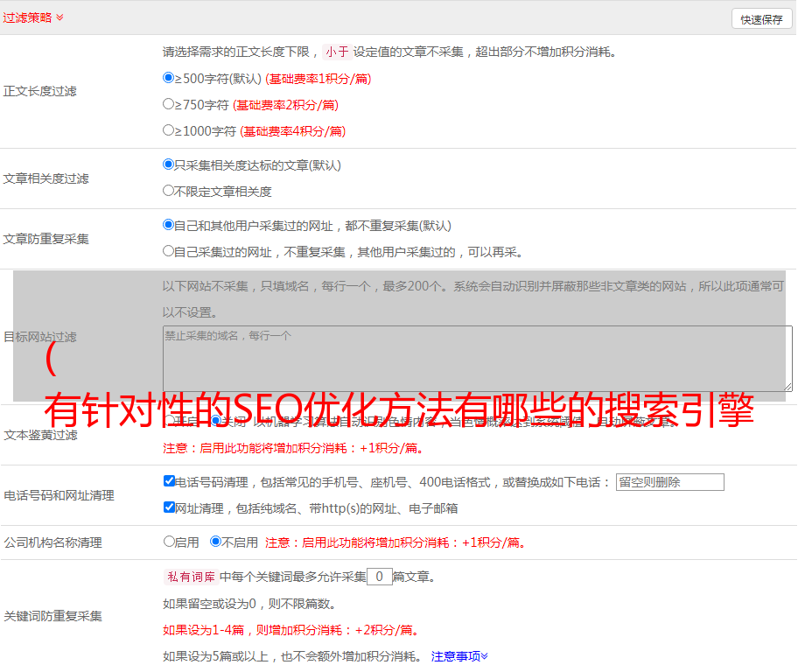Choose 只采集相关度达标的文章 option
Viewport: 798px width, 672px height.
(168, 164)
